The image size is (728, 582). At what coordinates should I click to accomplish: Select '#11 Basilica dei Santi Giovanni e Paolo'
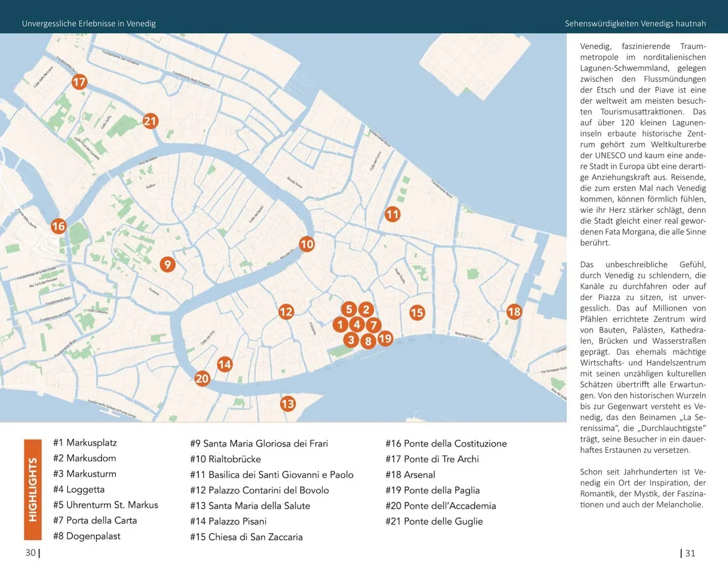click(272, 475)
